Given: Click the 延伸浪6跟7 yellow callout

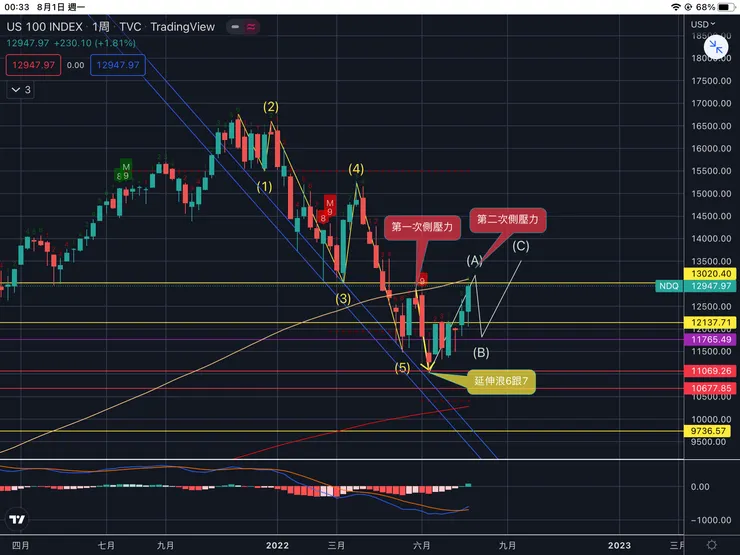Looking at the screenshot, I should pos(501,381).
